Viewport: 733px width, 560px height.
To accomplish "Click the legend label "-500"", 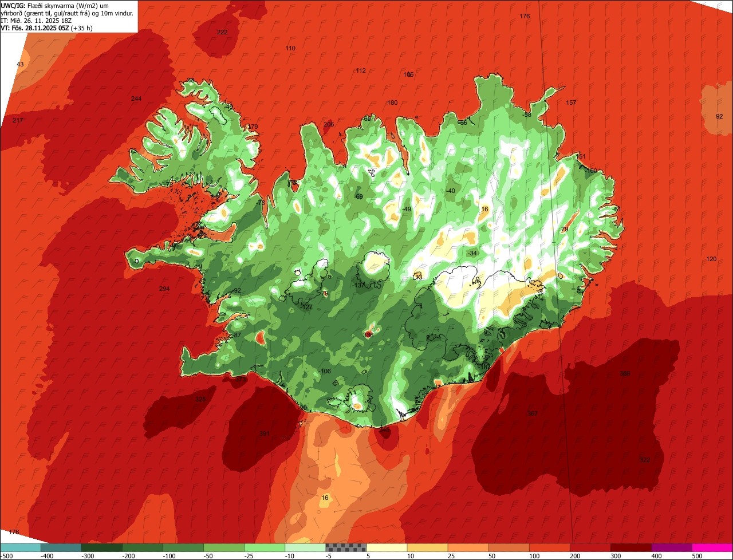I will click(7, 556).
